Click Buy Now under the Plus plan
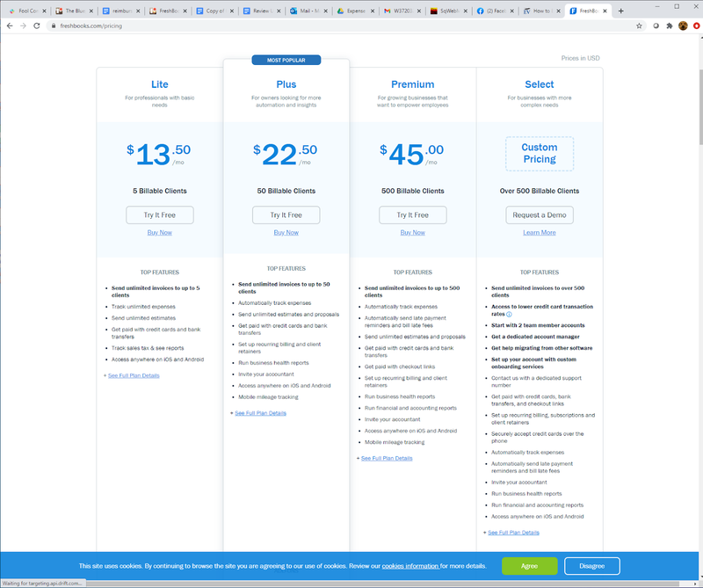Image resolution: width=703 pixels, height=588 pixels. coord(286,233)
